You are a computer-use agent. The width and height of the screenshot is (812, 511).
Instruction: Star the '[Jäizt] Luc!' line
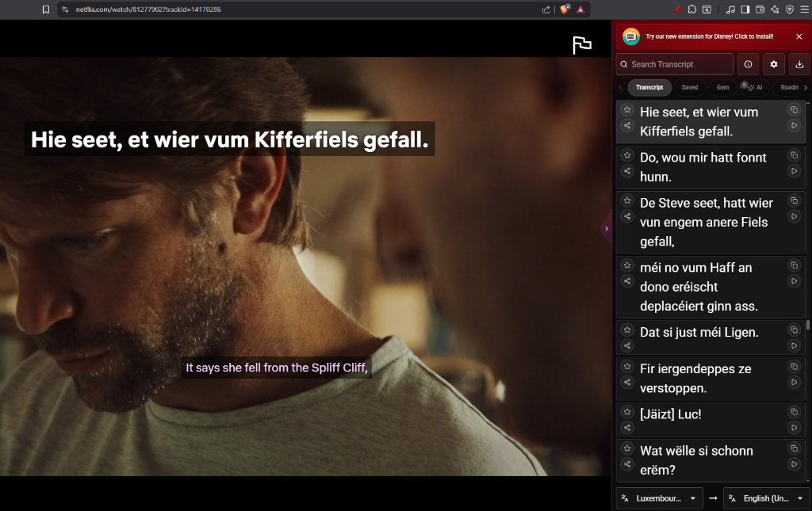coord(627,412)
